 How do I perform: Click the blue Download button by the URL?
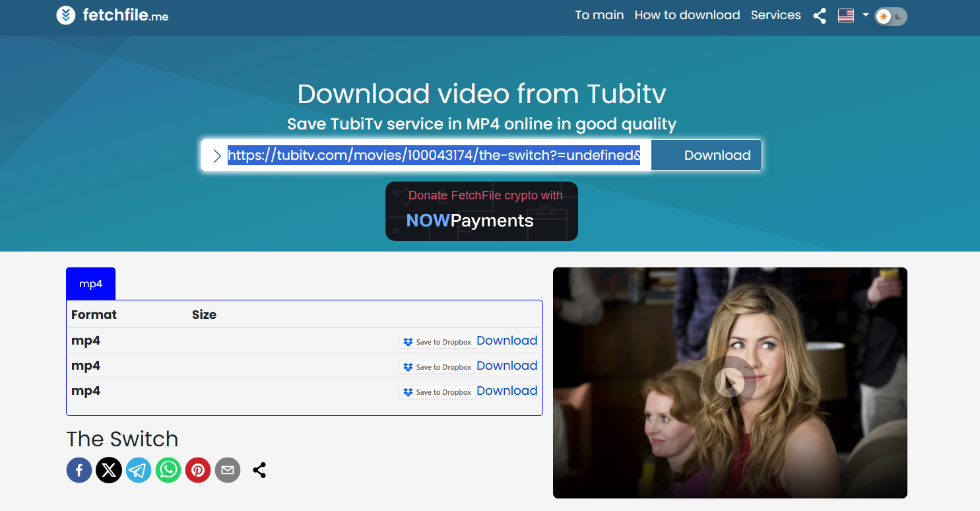706,155
